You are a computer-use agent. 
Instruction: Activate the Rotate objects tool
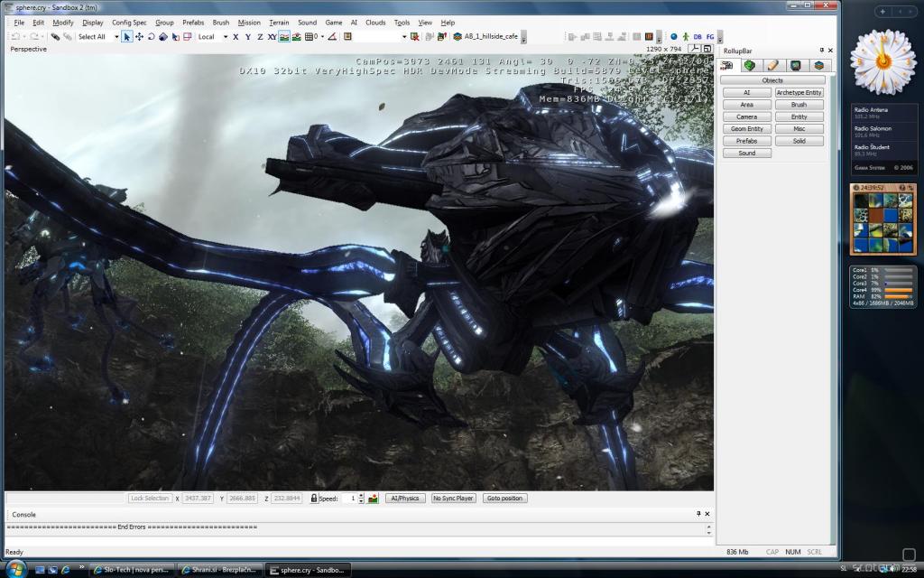click(151, 36)
